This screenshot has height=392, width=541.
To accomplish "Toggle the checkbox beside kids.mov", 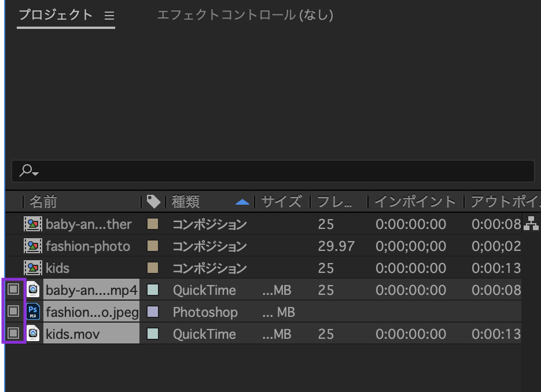I will point(14,334).
